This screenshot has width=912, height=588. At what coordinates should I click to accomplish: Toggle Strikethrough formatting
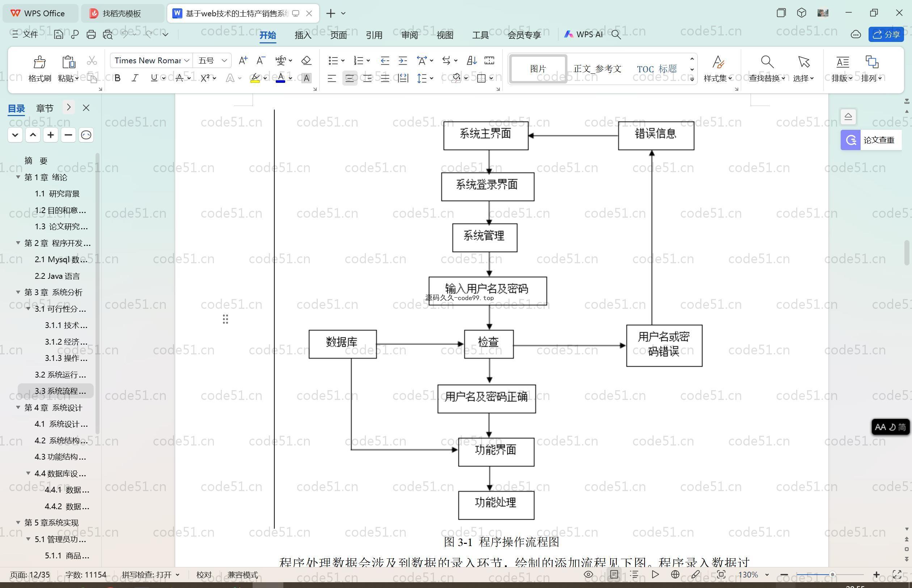pyautogui.click(x=179, y=78)
